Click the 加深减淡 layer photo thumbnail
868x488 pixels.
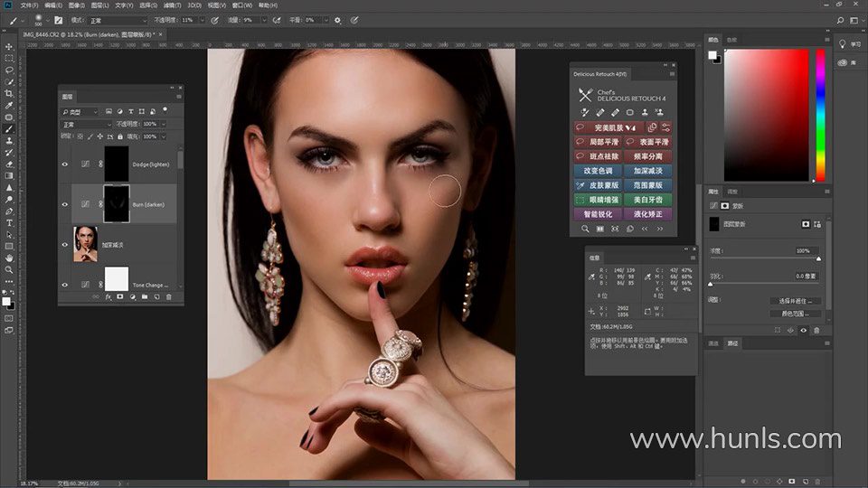pos(85,244)
